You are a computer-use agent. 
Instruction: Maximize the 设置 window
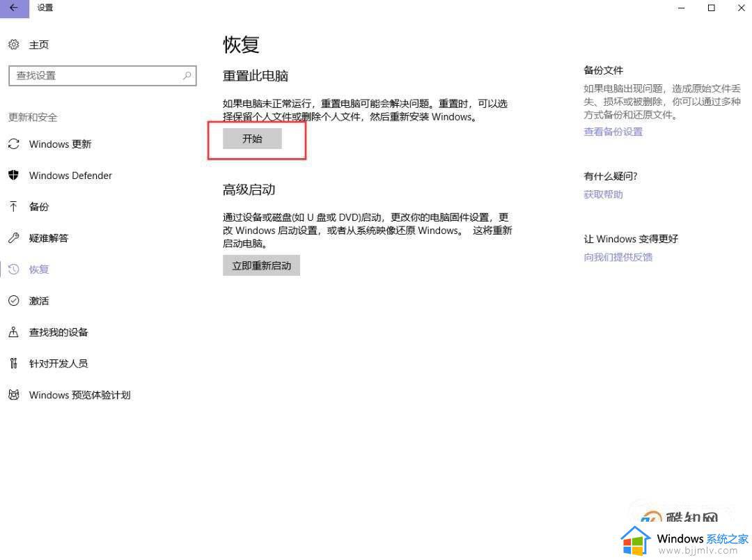coord(711,8)
